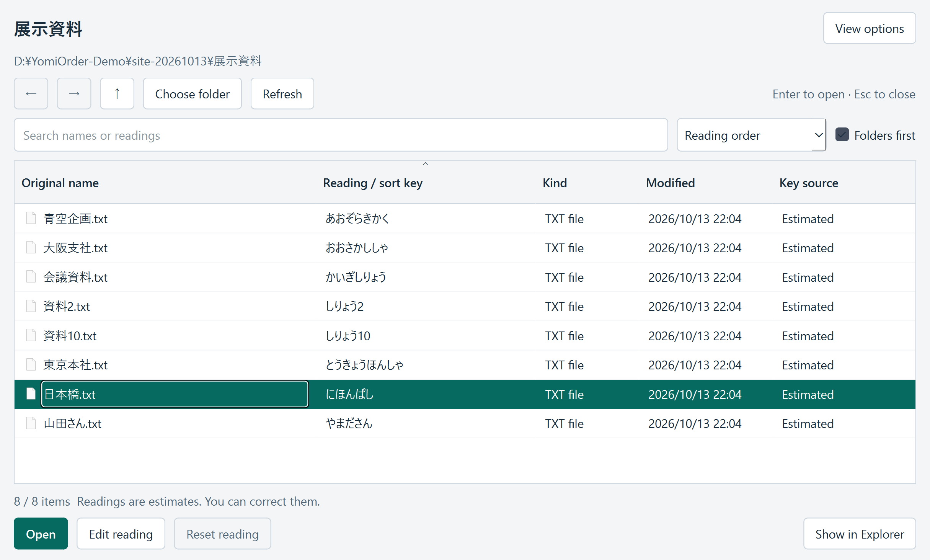This screenshot has width=930, height=560.
Task: Select the 資料10.txt file name
Action: click(x=70, y=336)
